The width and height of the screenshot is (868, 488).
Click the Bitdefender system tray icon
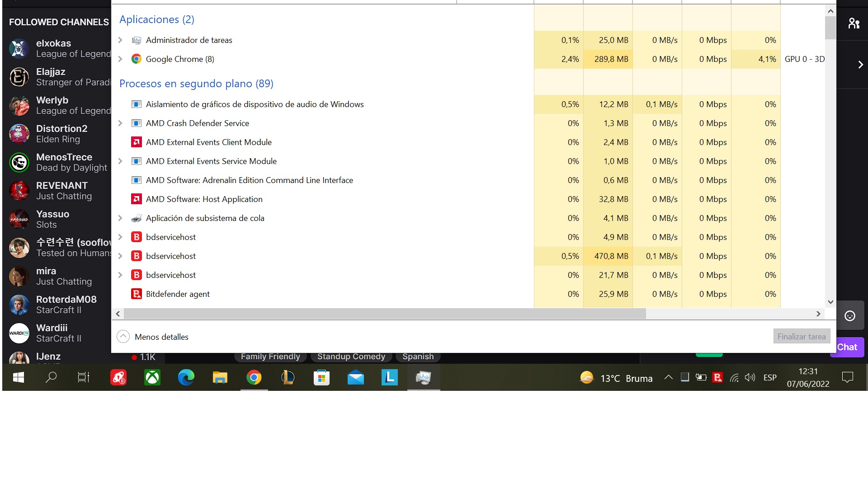pos(717,378)
